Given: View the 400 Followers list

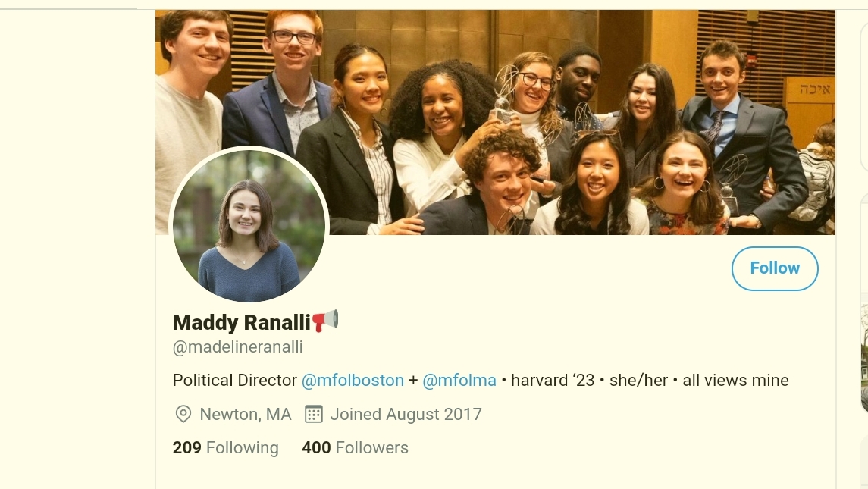Looking at the screenshot, I should pos(355,447).
